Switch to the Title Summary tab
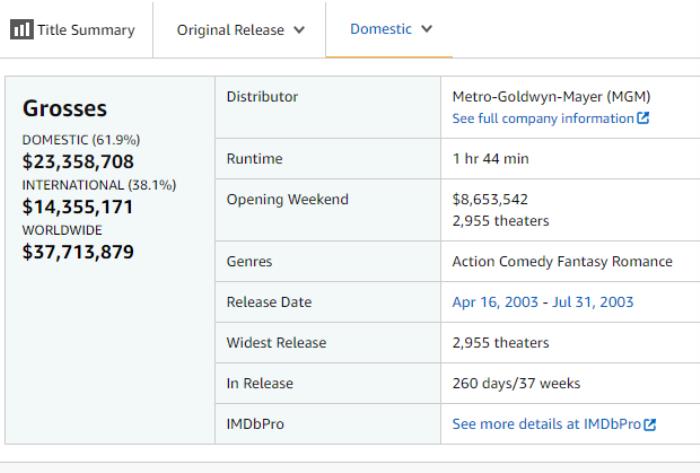The width and height of the screenshot is (700, 473). (85, 30)
